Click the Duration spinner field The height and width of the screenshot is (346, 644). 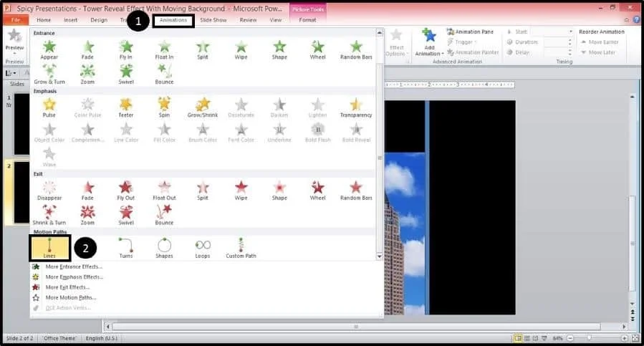[558, 42]
